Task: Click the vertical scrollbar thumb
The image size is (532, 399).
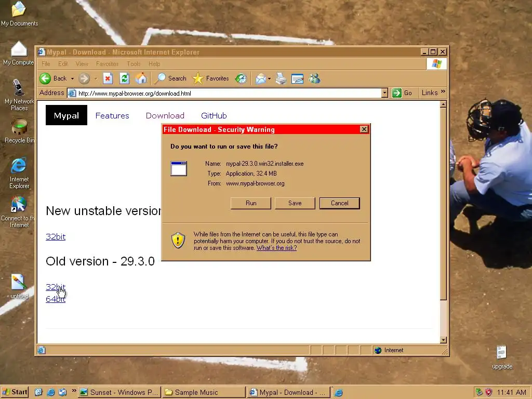Action: coord(443,204)
